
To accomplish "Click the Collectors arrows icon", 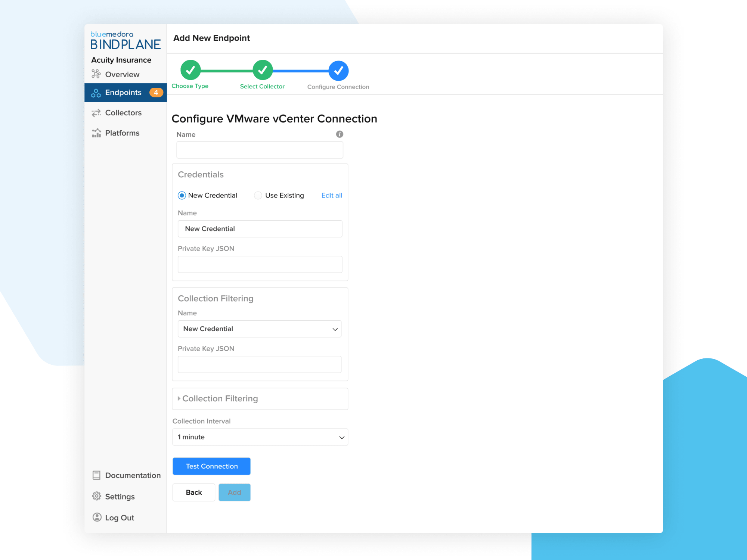I will (x=96, y=113).
